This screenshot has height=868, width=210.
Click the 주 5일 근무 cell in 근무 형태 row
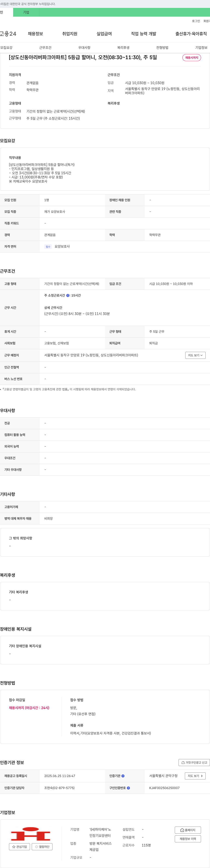pyautogui.click(x=157, y=332)
